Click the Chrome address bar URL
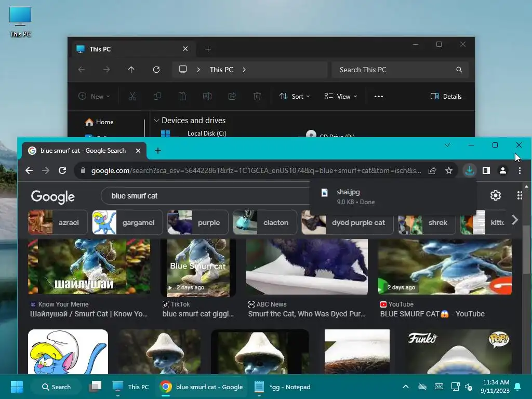The height and width of the screenshot is (399, 532). 256,170
